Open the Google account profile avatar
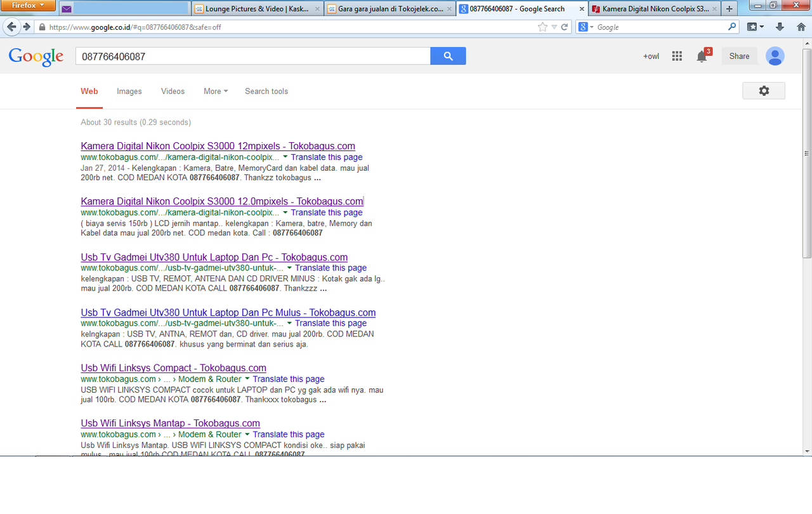This screenshot has width=812, height=514. 775,56
